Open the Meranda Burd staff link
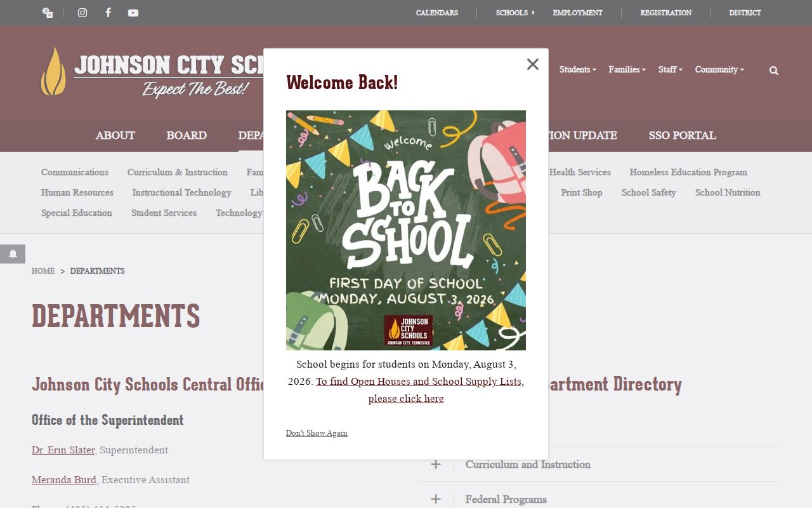This screenshot has width=812, height=508. click(x=64, y=479)
